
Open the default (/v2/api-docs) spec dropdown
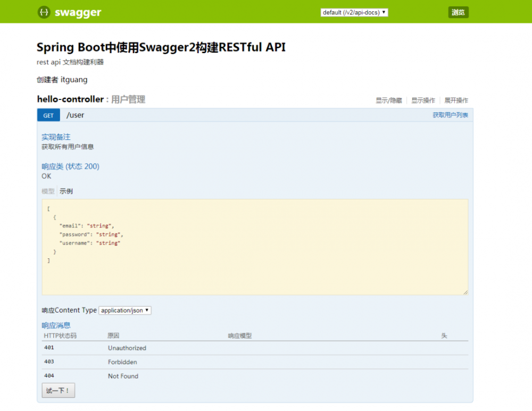tap(355, 12)
